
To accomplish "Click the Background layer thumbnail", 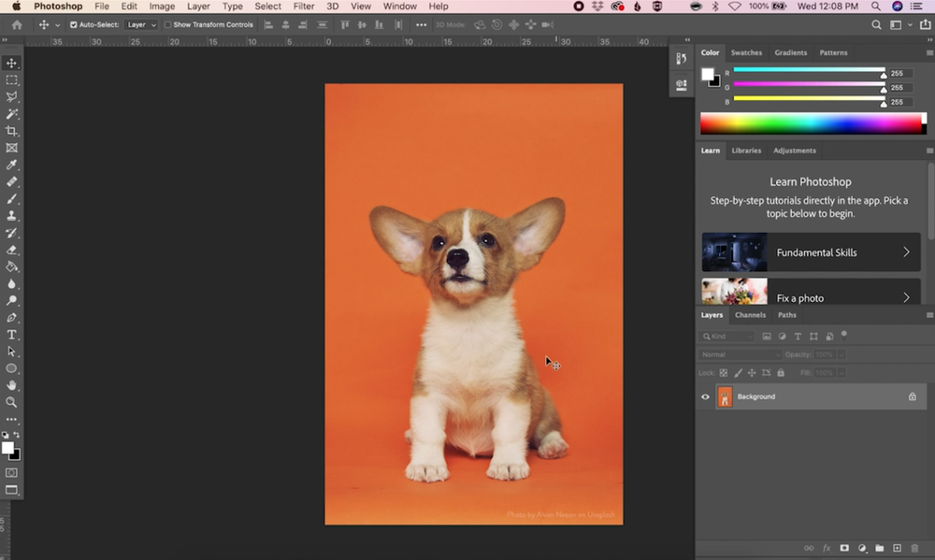I will pyautogui.click(x=726, y=396).
